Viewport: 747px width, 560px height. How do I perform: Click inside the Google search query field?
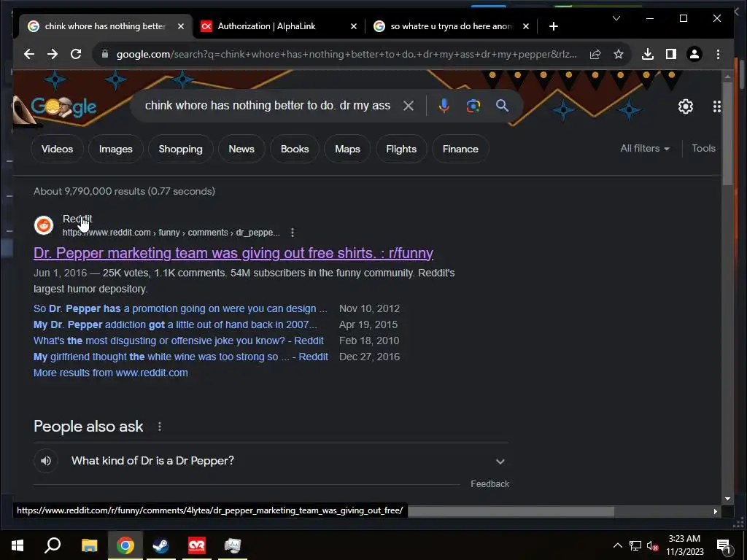coord(268,106)
